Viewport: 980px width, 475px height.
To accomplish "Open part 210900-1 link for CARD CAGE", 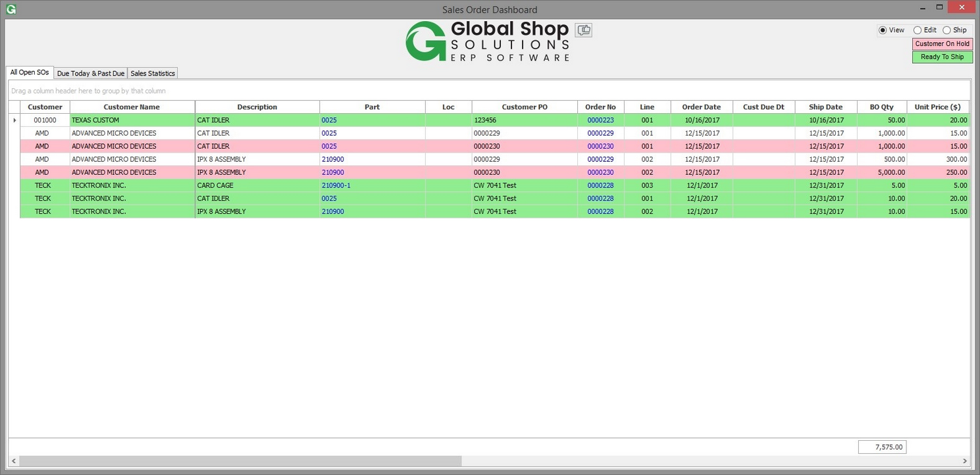I will (x=336, y=186).
